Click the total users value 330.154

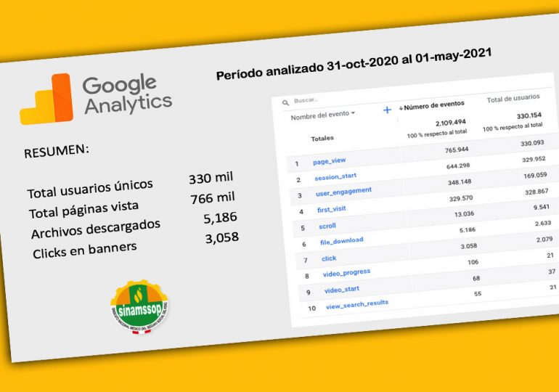[x=529, y=116]
